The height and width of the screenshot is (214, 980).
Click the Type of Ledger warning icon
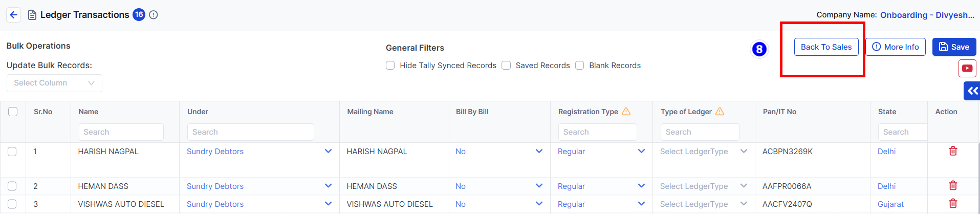720,112
